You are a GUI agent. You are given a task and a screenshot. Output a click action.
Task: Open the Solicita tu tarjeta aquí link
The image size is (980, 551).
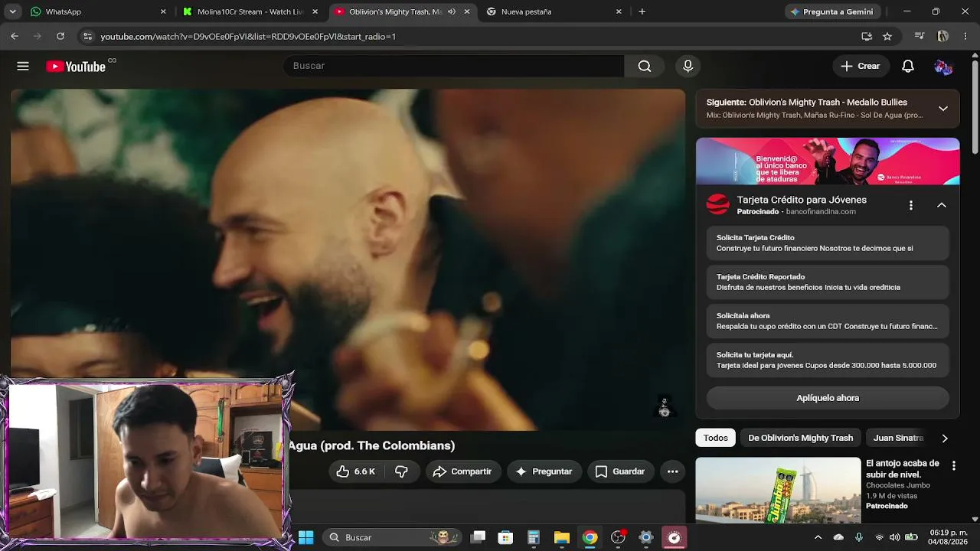pyautogui.click(x=828, y=360)
